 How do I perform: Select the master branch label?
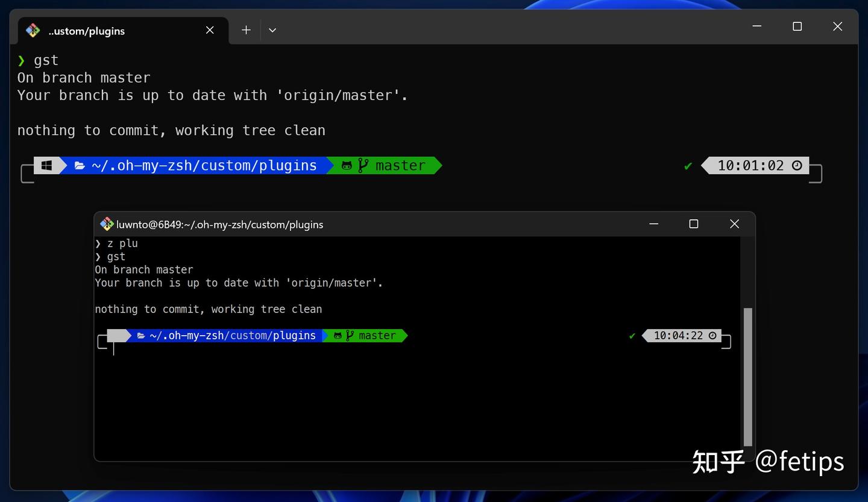[x=399, y=165]
